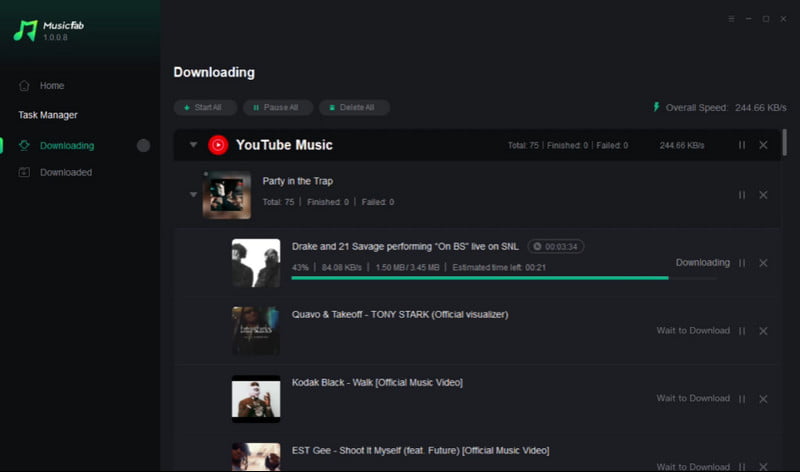Maximize the MusicFab window
Screen dimensions: 800x472
point(766,19)
